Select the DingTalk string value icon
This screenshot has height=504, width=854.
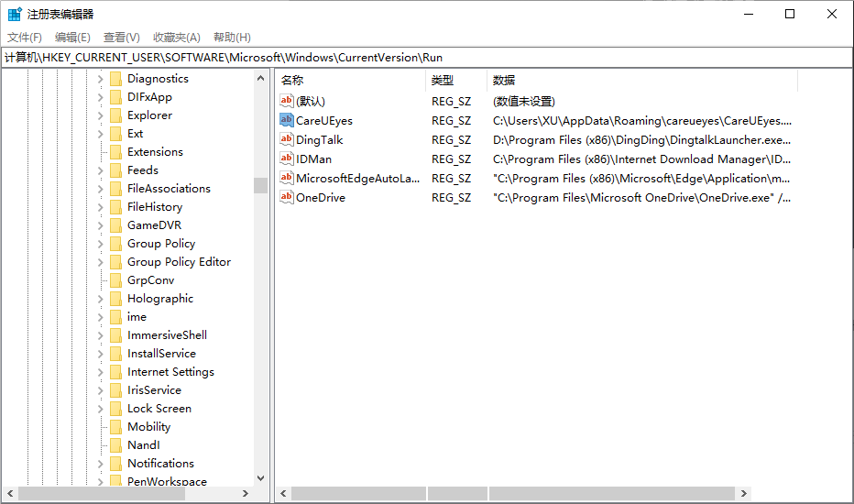[287, 139]
